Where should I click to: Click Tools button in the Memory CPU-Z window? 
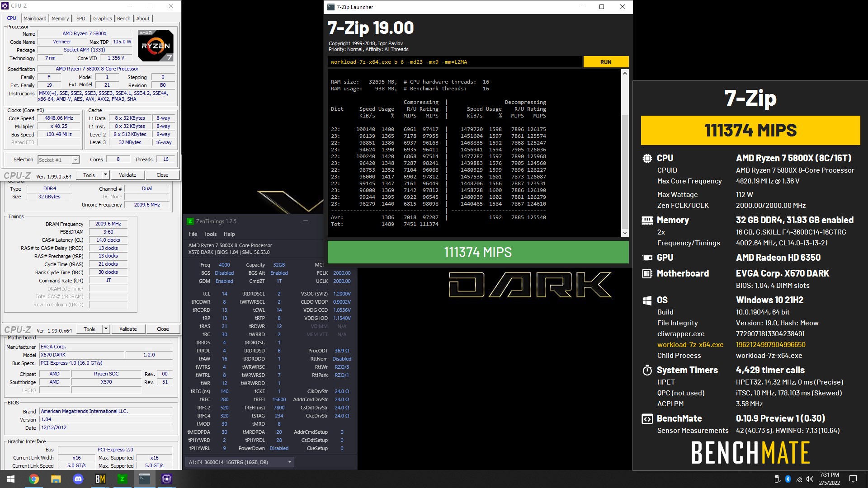[90, 329]
